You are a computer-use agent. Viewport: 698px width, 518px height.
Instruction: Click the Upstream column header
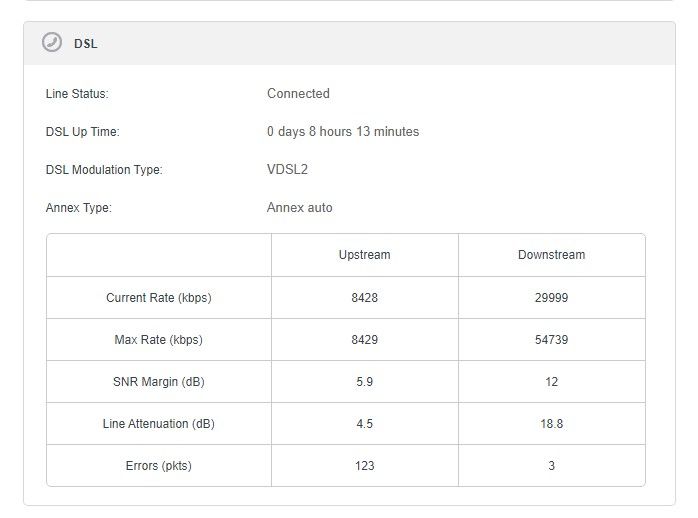coord(364,255)
